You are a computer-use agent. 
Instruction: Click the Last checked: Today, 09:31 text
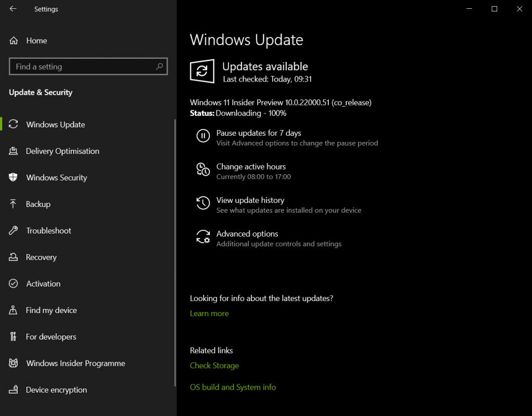point(267,79)
